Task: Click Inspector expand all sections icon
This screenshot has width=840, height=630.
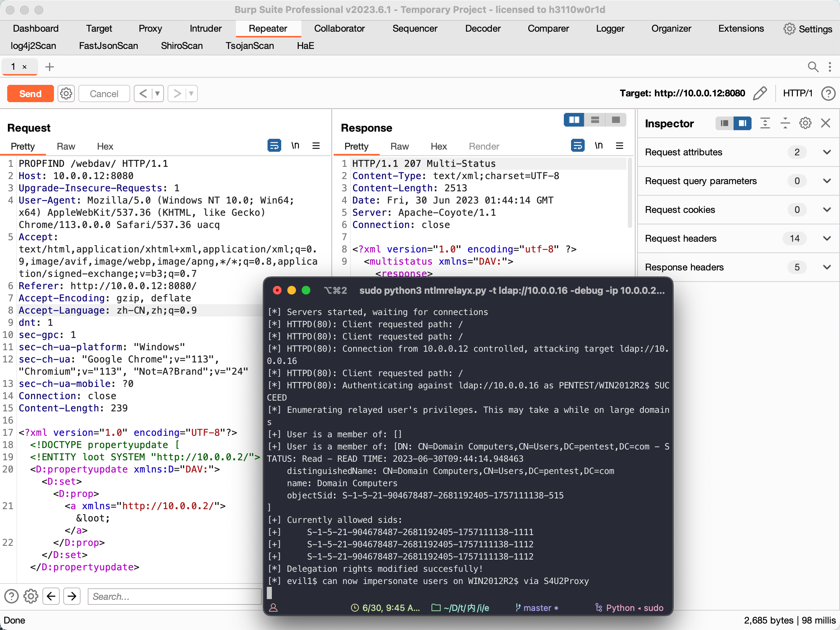Action: (765, 123)
